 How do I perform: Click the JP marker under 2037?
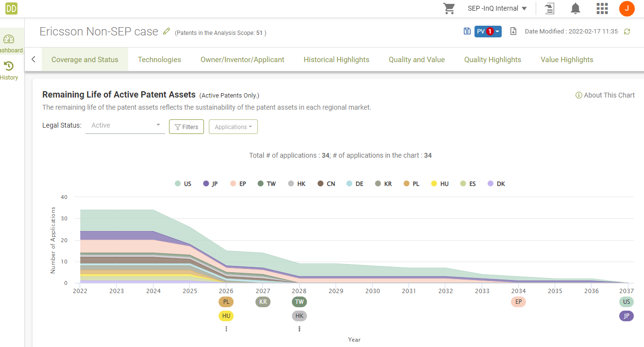pos(627,316)
